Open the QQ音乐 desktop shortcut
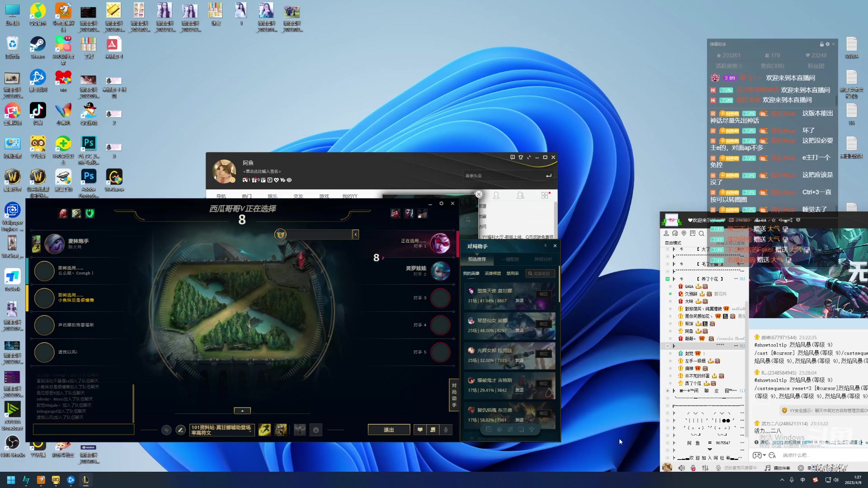Screen dimensions: 868x488 pyautogui.click(x=38, y=14)
